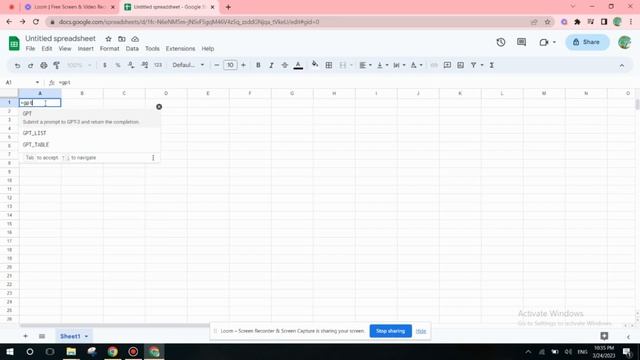Open the borders menu
Image resolution: width=640 pixels, height=360 pixels.
pyautogui.click(x=329, y=65)
